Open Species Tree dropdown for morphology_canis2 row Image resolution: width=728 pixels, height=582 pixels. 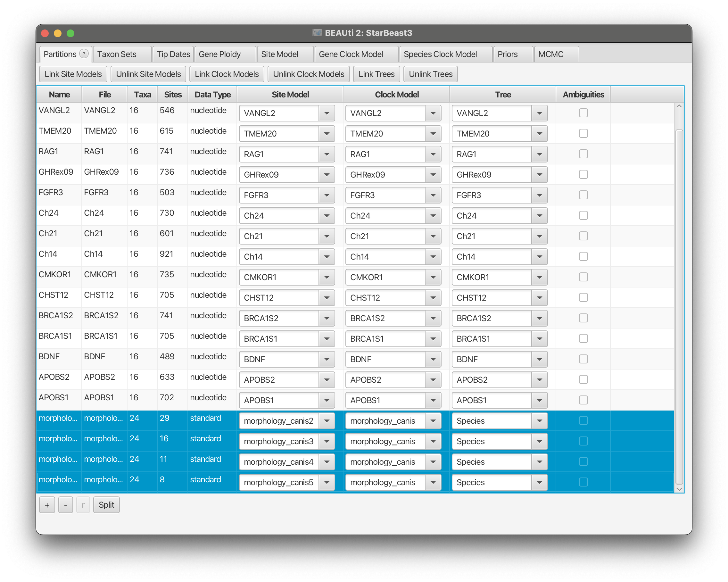click(539, 421)
